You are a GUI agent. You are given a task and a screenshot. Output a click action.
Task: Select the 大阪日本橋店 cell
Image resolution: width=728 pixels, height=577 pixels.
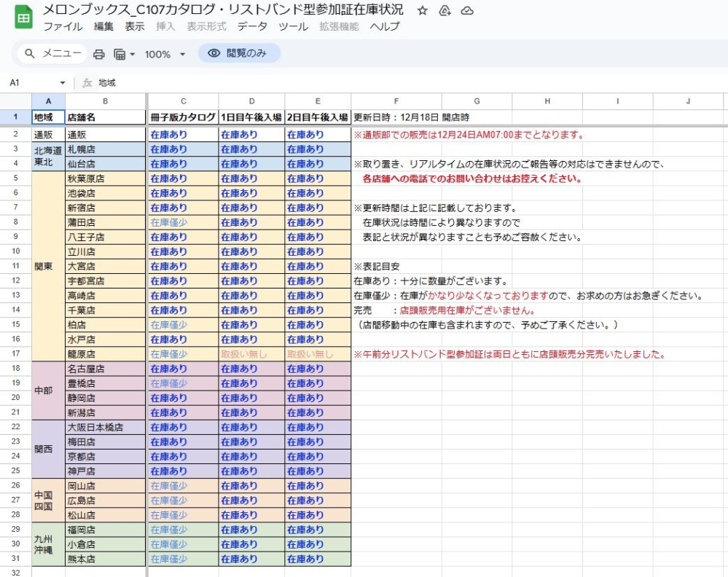pos(106,427)
